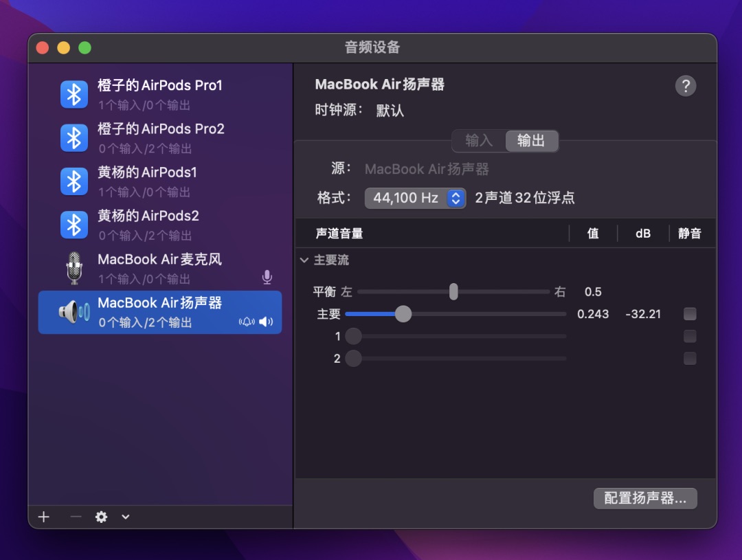Add a new audio device with plus
Screen dimensions: 742x560
pos(44,517)
